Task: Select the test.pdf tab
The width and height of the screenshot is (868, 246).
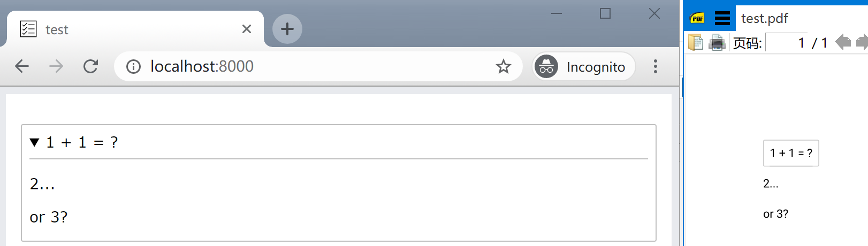Action: click(x=764, y=19)
